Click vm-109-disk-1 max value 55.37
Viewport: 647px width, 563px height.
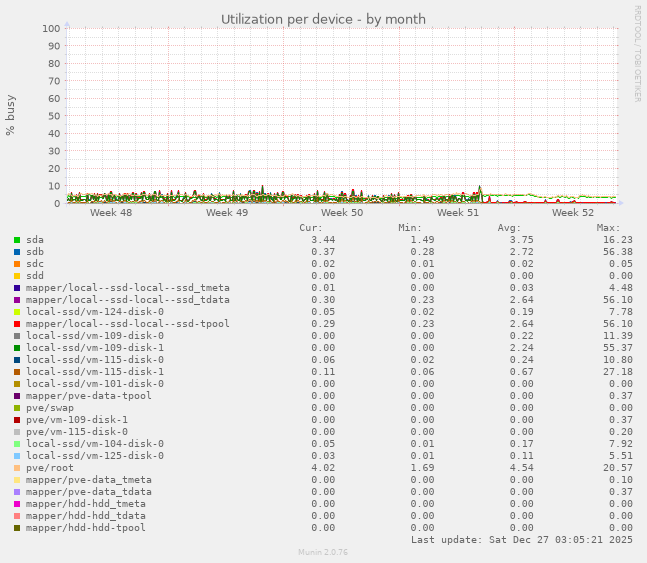pyautogui.click(x=618, y=348)
